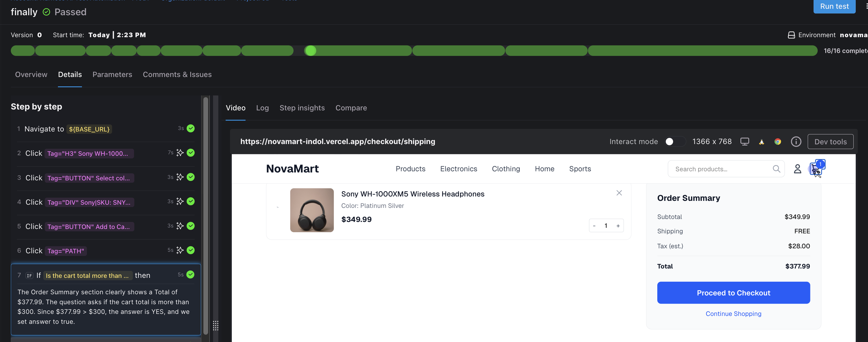868x342 pixels.
Task: Open the Comments & Issues tab
Action: pos(177,75)
